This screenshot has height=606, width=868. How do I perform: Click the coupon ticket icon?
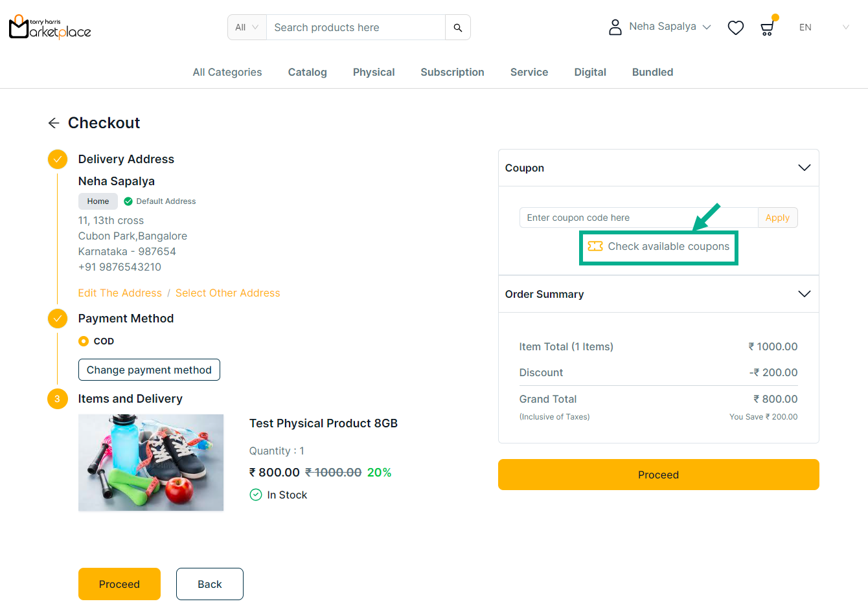click(x=595, y=246)
